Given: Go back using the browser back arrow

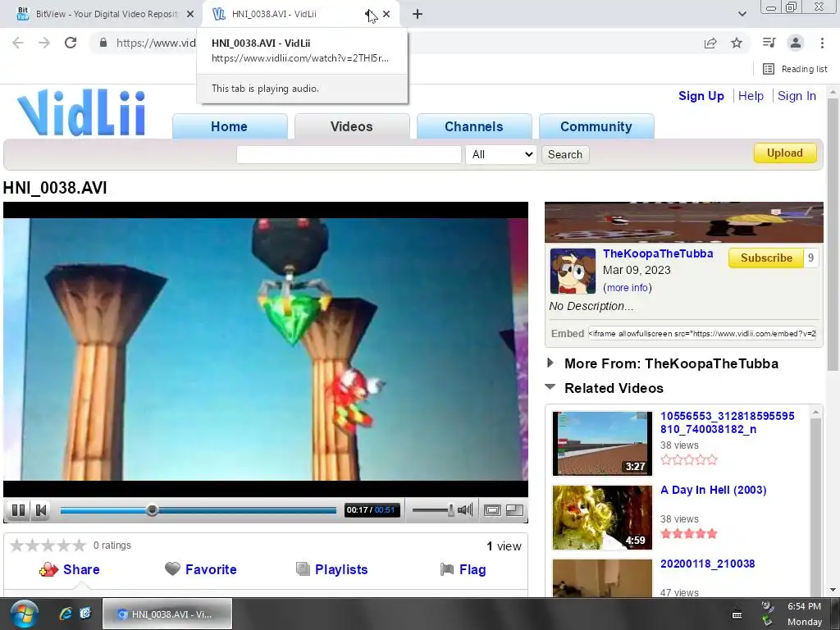Looking at the screenshot, I should click(18, 43).
